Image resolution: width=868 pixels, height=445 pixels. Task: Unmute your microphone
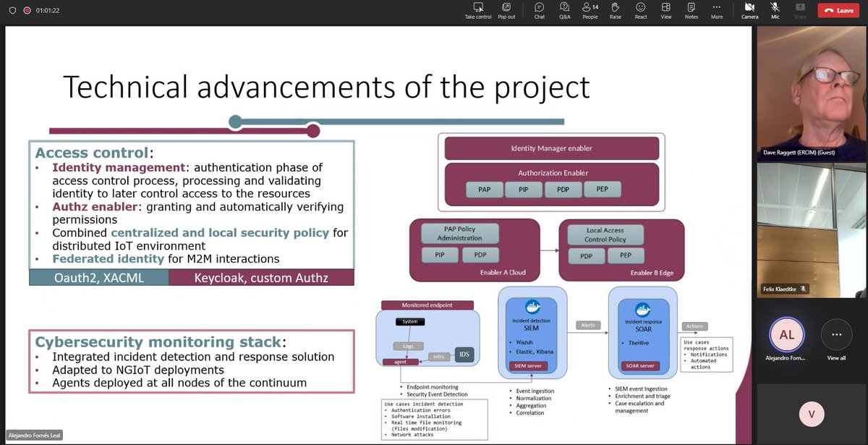[x=775, y=10]
